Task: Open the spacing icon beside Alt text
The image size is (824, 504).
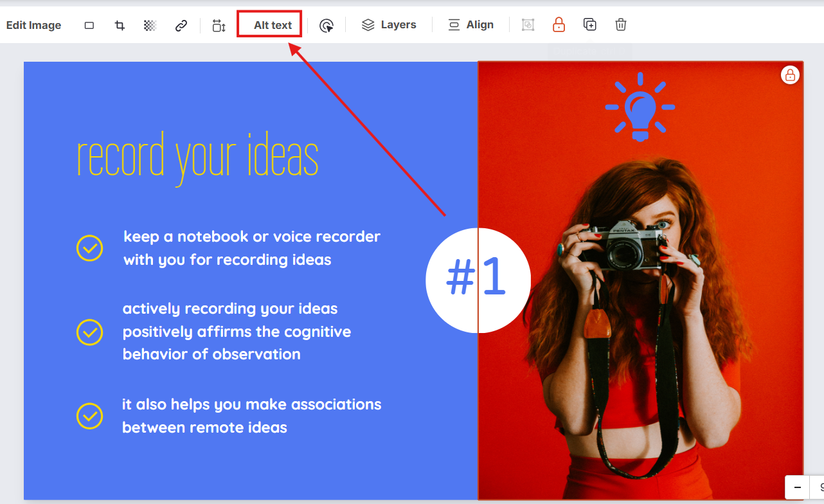Action: pos(219,25)
